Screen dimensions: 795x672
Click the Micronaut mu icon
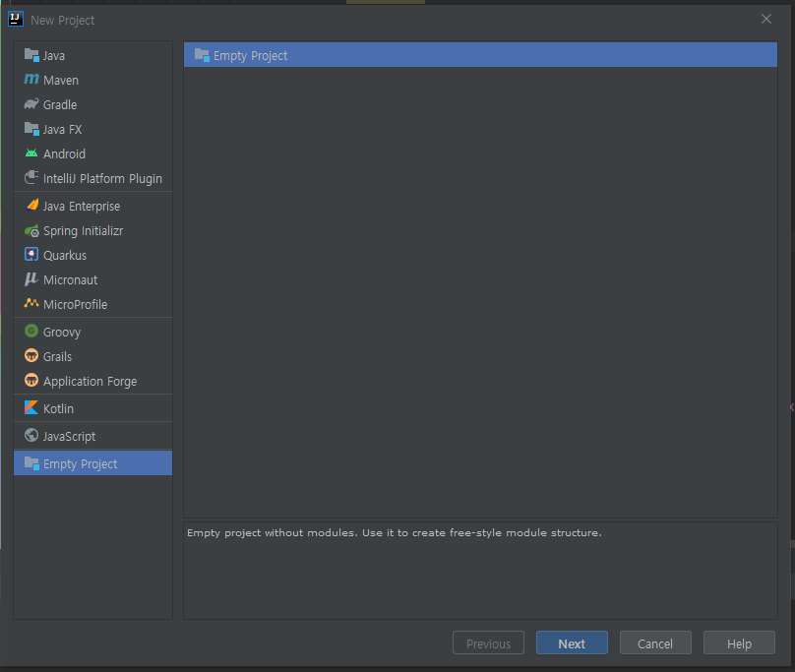click(x=31, y=279)
